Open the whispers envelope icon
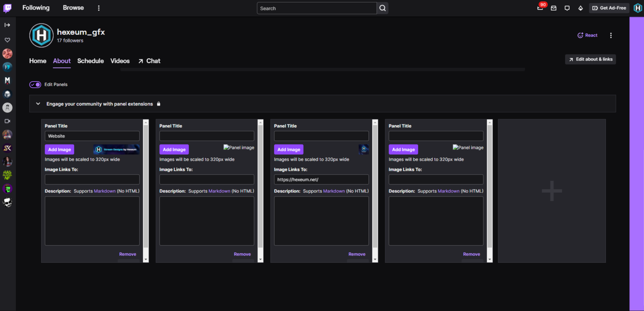 (x=553, y=8)
